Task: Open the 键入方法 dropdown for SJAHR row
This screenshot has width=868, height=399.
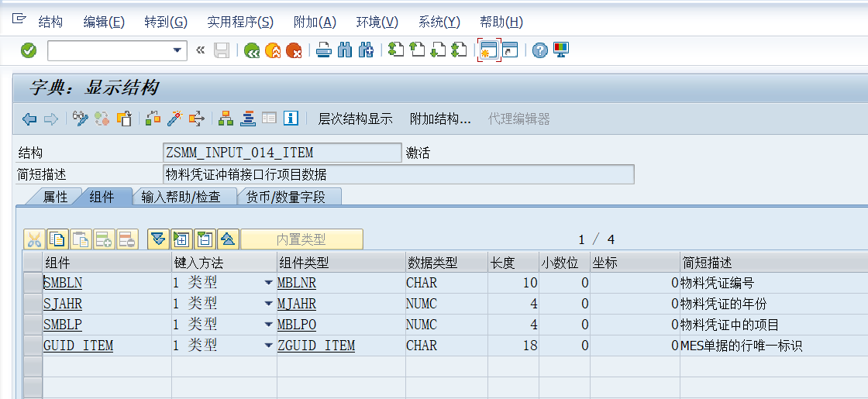Action: click(268, 304)
